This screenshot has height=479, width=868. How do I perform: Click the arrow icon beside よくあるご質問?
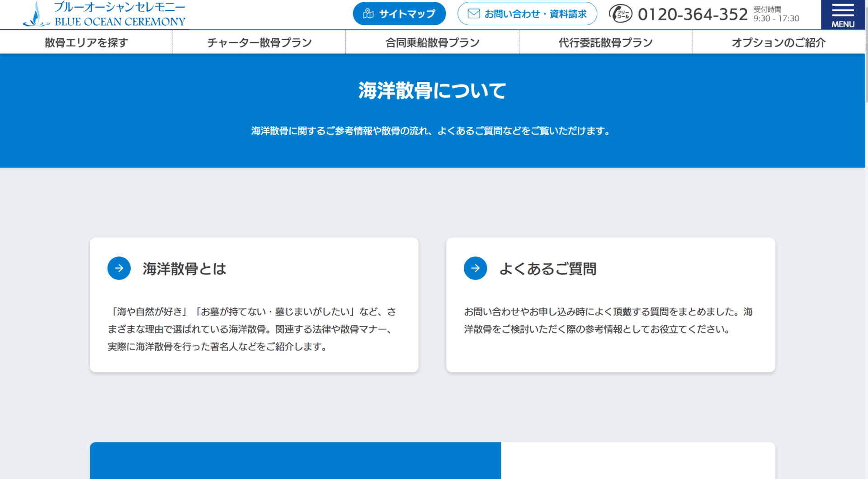[x=475, y=268]
